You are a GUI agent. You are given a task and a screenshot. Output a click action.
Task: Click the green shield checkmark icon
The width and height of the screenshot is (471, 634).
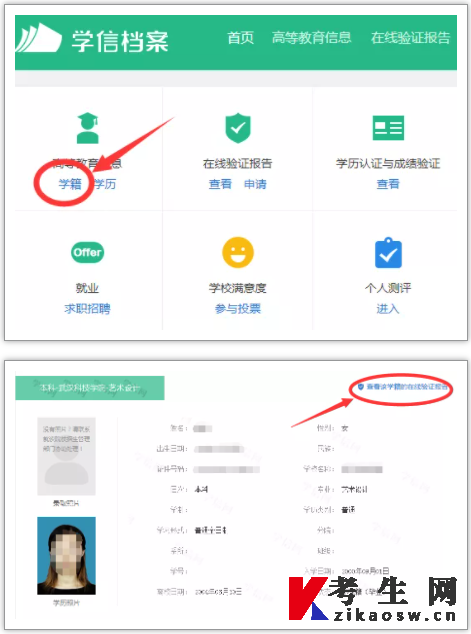point(238,128)
